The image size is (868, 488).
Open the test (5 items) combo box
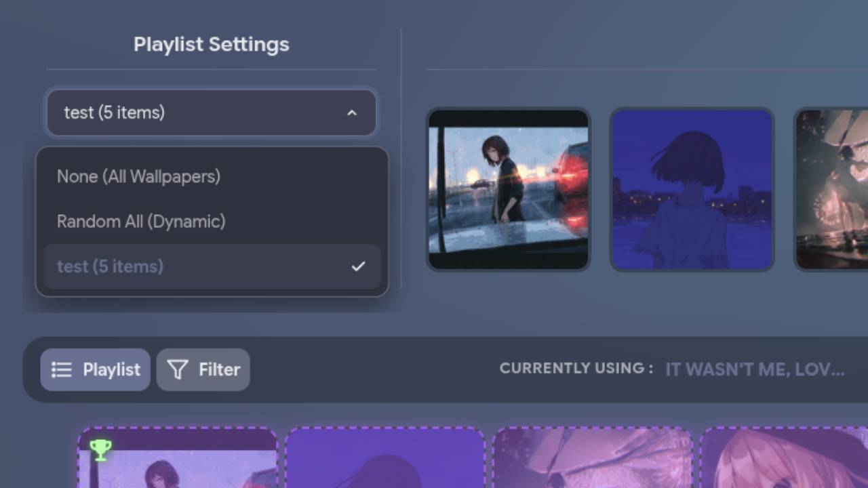click(x=211, y=113)
